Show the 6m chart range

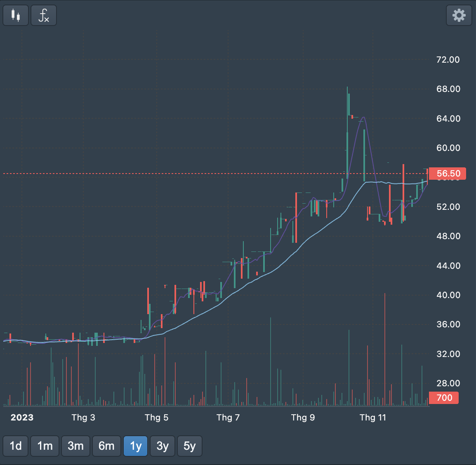click(x=106, y=446)
